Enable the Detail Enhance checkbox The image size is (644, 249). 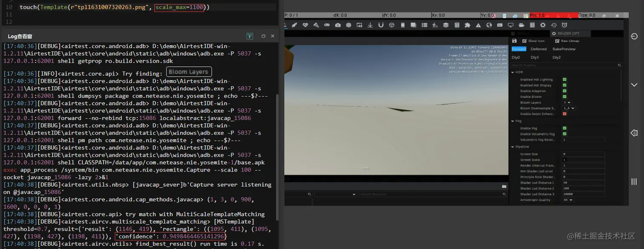(564, 114)
